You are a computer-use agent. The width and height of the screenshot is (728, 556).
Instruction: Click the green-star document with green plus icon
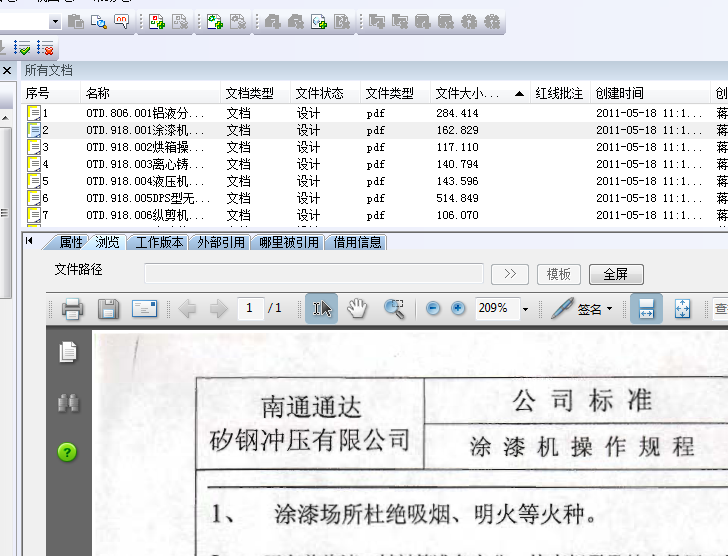[214, 21]
